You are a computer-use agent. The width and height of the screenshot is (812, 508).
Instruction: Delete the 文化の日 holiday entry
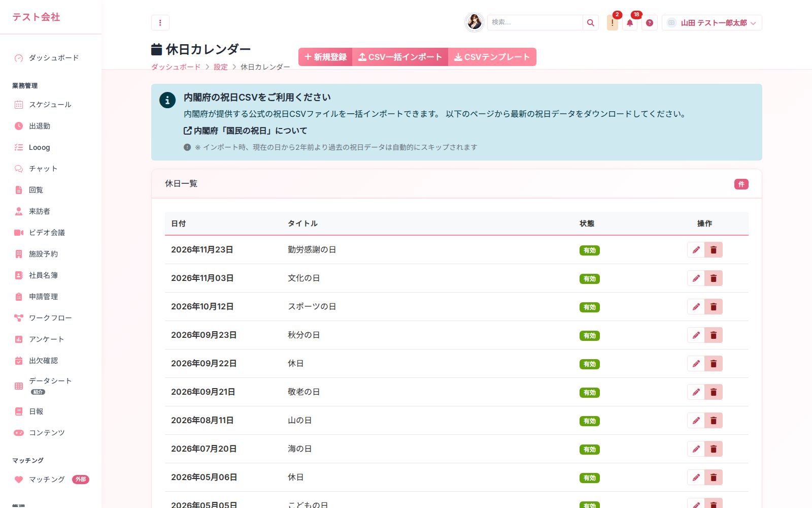pos(714,278)
